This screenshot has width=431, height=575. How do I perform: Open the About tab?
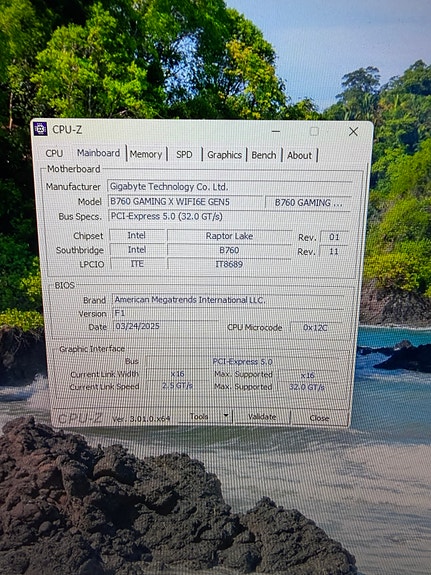299,155
